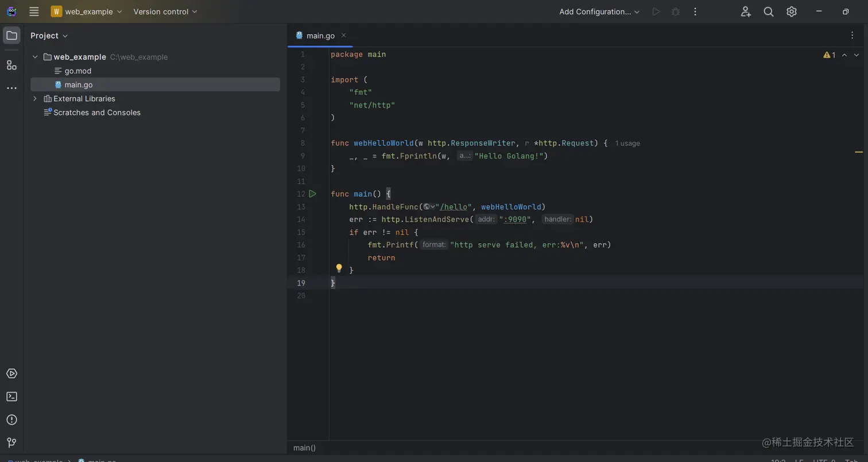This screenshot has width=868, height=462.
Task: Open editor tab options menu
Action: (852, 35)
